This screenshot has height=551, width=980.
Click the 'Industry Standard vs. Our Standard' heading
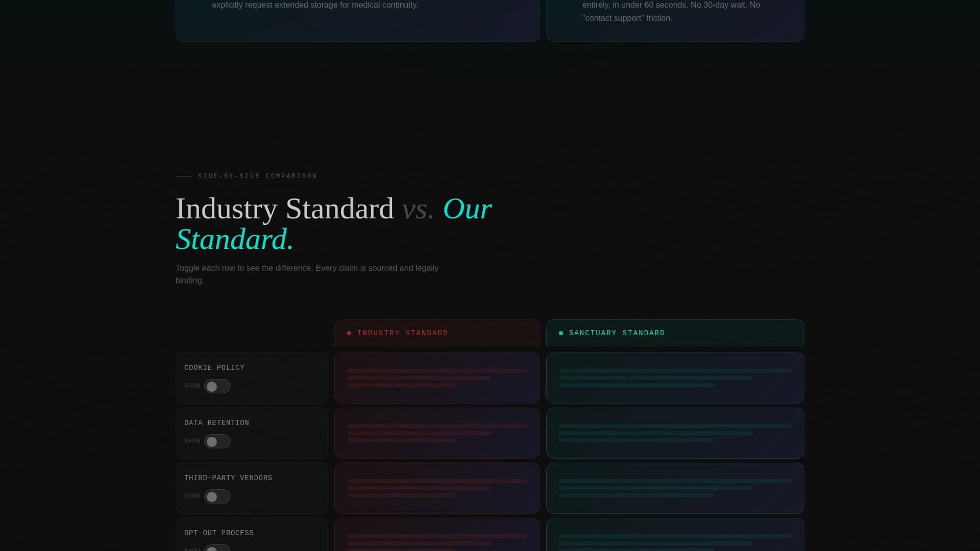pos(334,224)
